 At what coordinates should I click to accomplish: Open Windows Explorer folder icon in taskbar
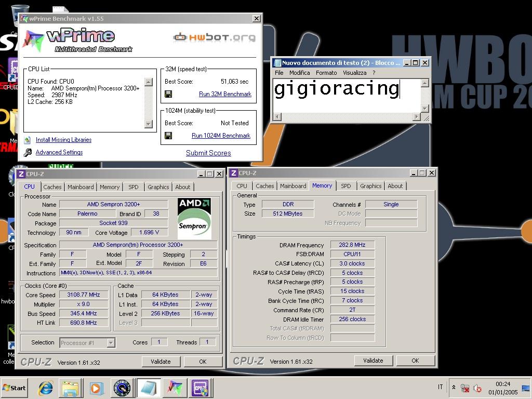pyautogui.click(x=70, y=388)
